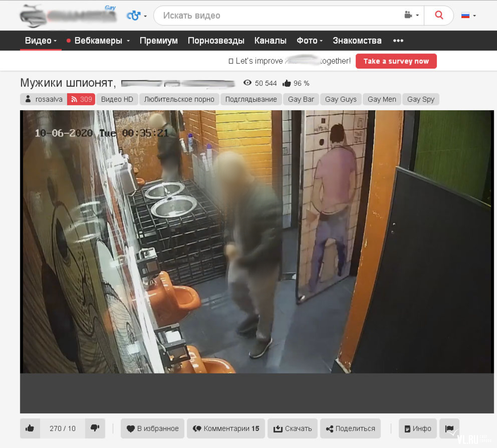Go to the Каналы section
The height and width of the screenshot is (448, 497).
click(x=270, y=41)
